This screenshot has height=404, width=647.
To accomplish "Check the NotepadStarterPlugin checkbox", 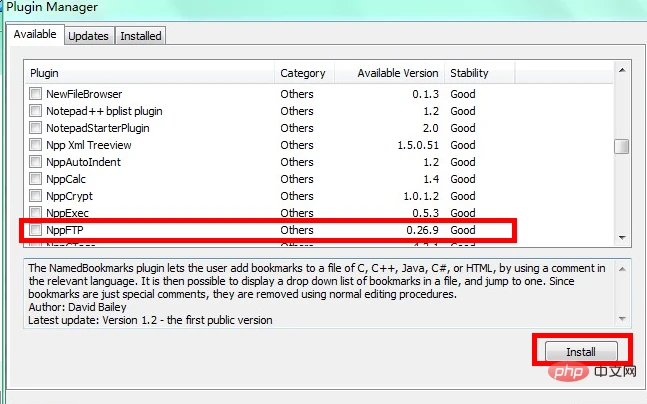I will [x=37, y=128].
